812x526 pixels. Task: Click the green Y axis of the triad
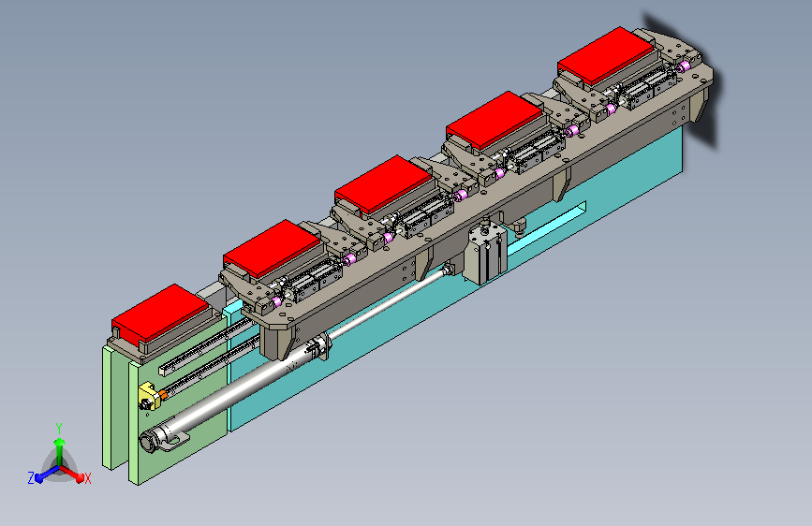[59, 450]
